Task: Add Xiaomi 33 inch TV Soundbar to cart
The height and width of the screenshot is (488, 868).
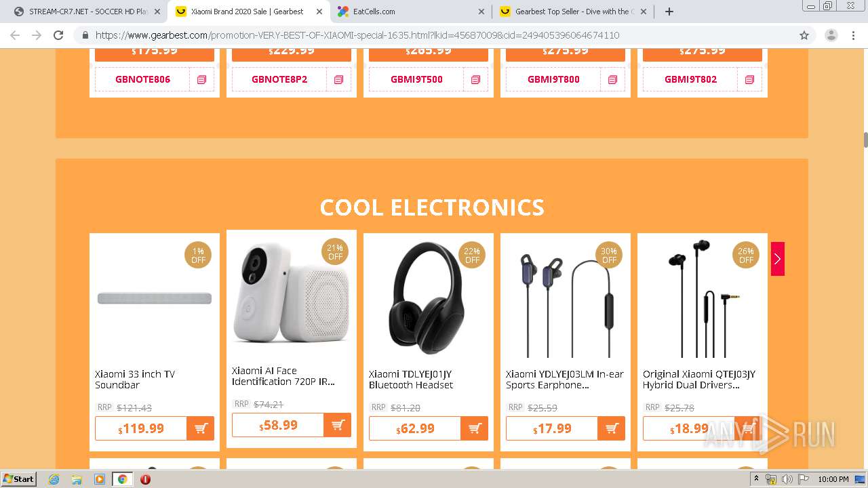Action: point(201,428)
